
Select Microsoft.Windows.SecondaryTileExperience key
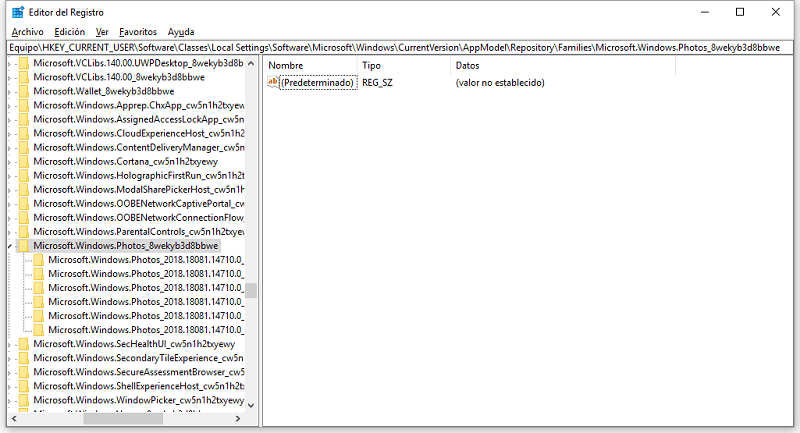point(138,358)
